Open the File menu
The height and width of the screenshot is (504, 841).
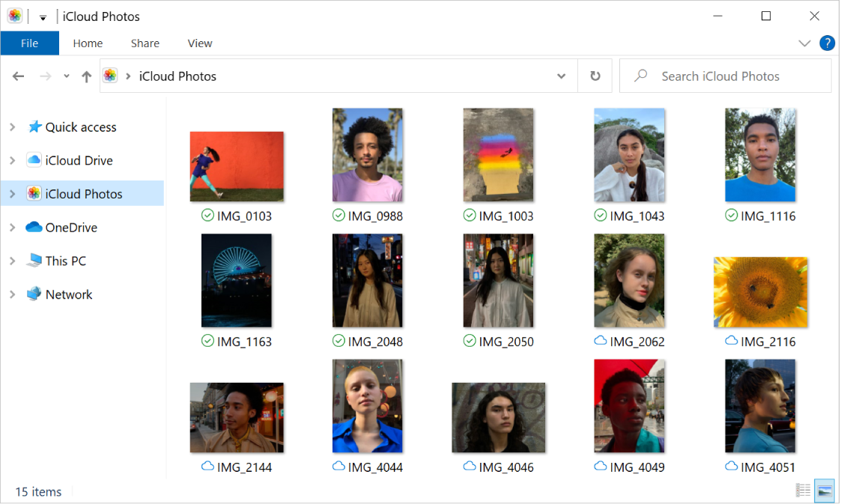pyautogui.click(x=29, y=43)
